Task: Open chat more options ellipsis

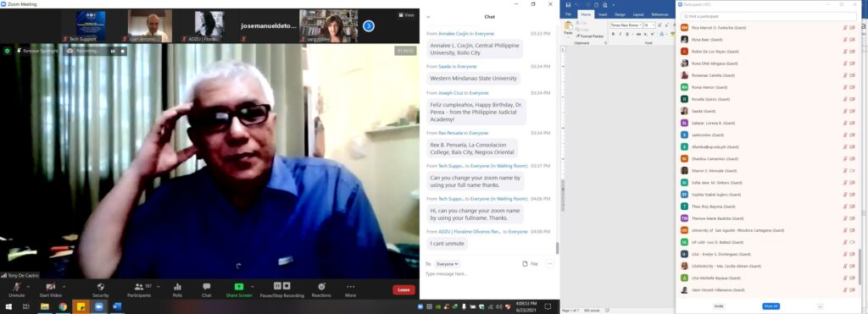Action: [x=549, y=264]
